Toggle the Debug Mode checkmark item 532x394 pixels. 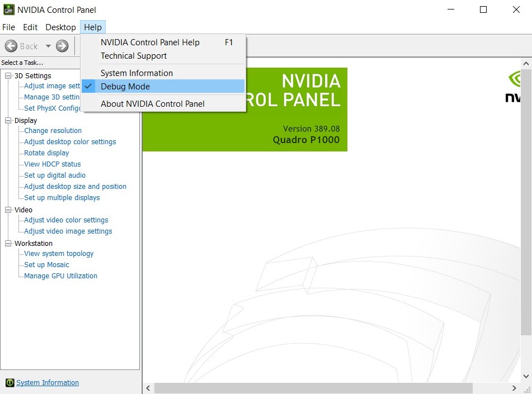[163, 87]
